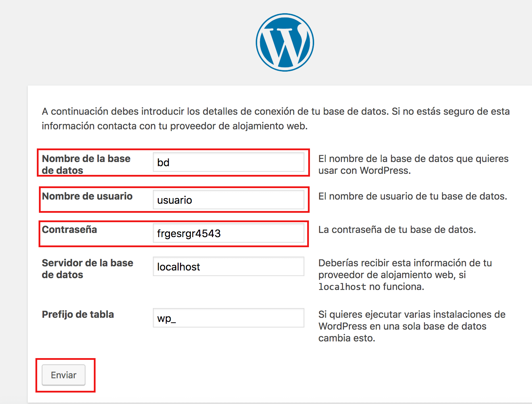Screen dimensions: 532x404
Task: Click the 'Servidor de la base de datos' label
Action: (x=87, y=268)
